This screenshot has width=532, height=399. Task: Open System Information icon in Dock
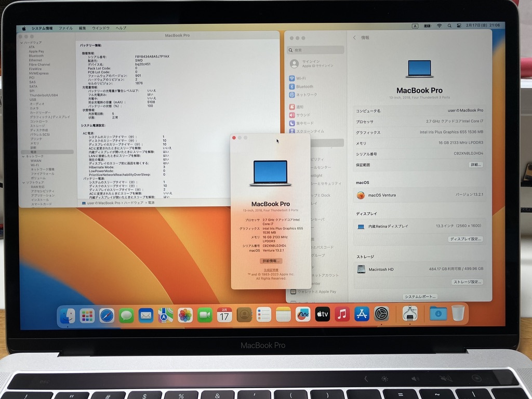[x=410, y=313]
